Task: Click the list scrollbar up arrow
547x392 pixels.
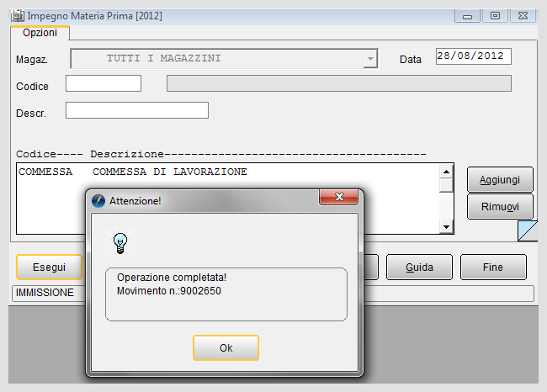Action: (446, 172)
